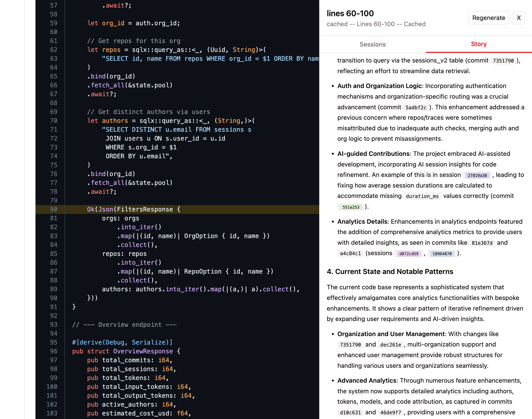Select the Story tab
This screenshot has width=532, height=419.
pos(479,44)
